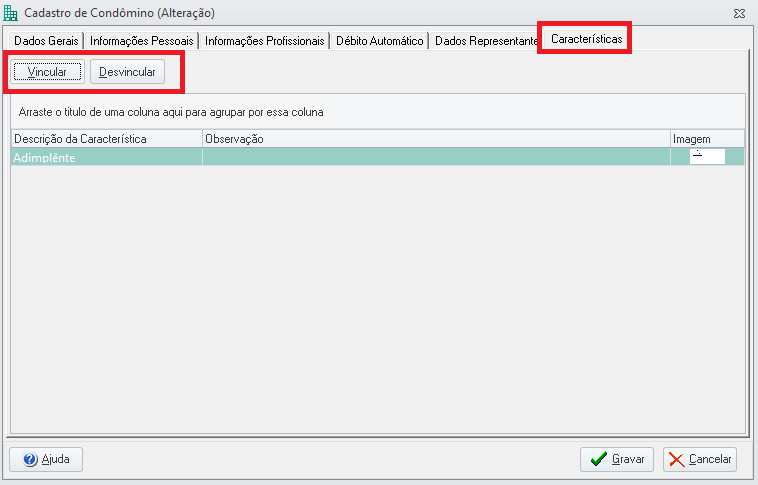The height and width of the screenshot is (485, 758).
Task: Click the Vincular button
Action: [x=47, y=72]
